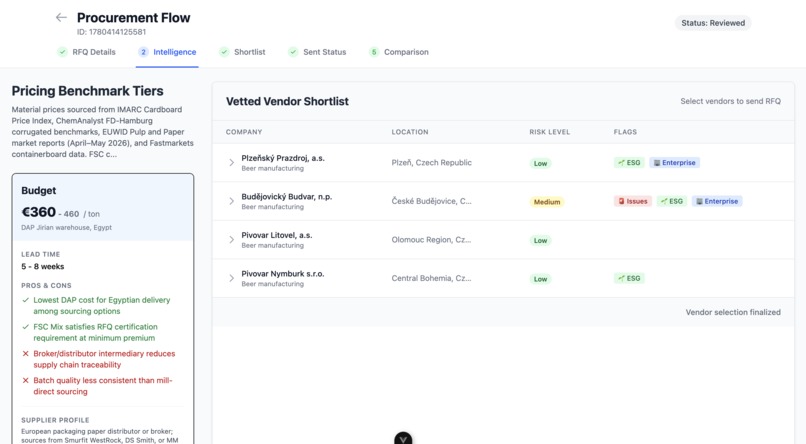The image size is (806, 444).
Task: Click the Enterprise flag on Budějovický Budvar row
Action: click(717, 201)
